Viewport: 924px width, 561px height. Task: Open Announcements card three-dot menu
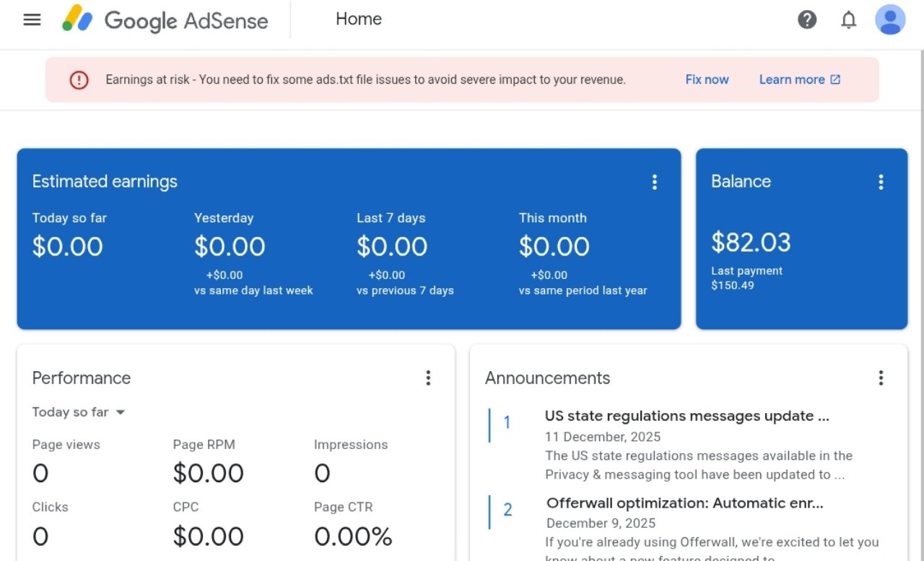[x=881, y=378]
